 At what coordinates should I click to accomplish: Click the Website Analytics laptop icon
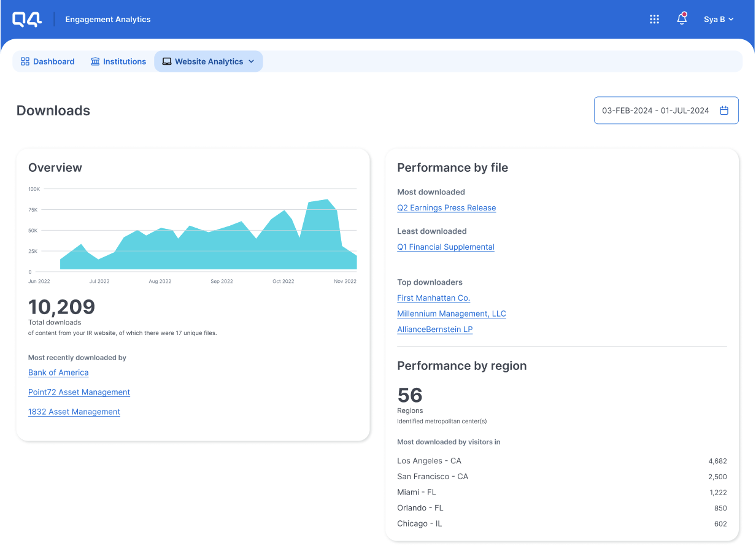167,61
